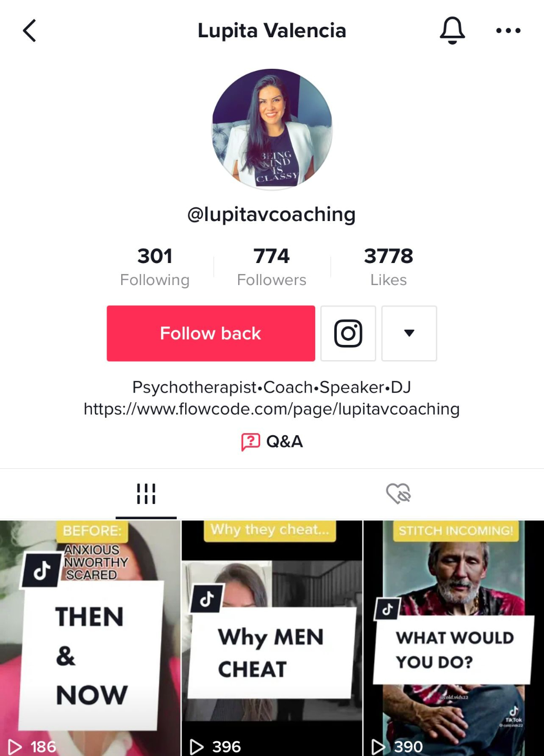
Task: Go back with the left chevron arrow
Action: tap(30, 30)
